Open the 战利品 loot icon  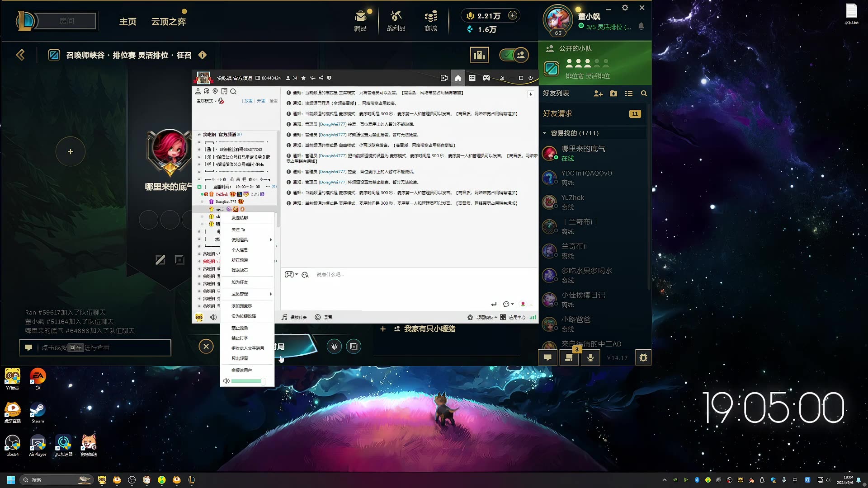point(396,21)
